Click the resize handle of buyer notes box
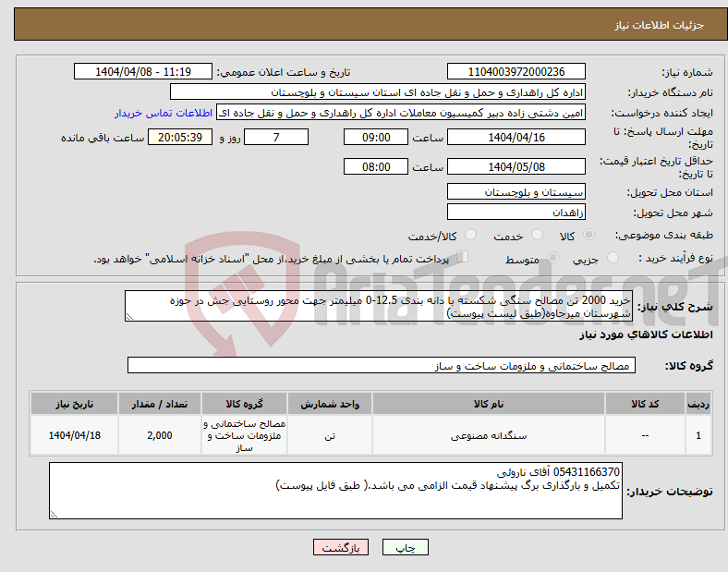Screen dimensions: 728x572 [54, 515]
